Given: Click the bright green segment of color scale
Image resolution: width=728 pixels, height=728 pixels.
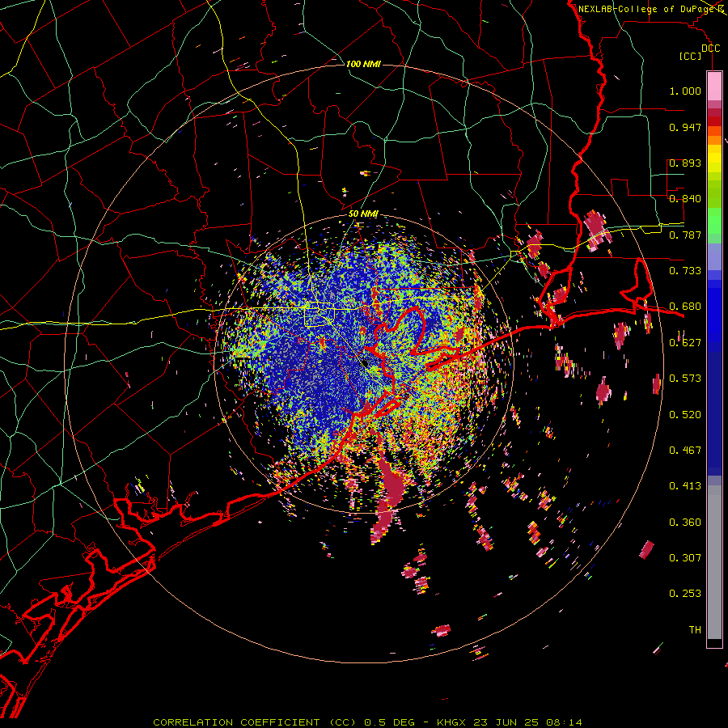Looking at the screenshot, I should [714, 221].
